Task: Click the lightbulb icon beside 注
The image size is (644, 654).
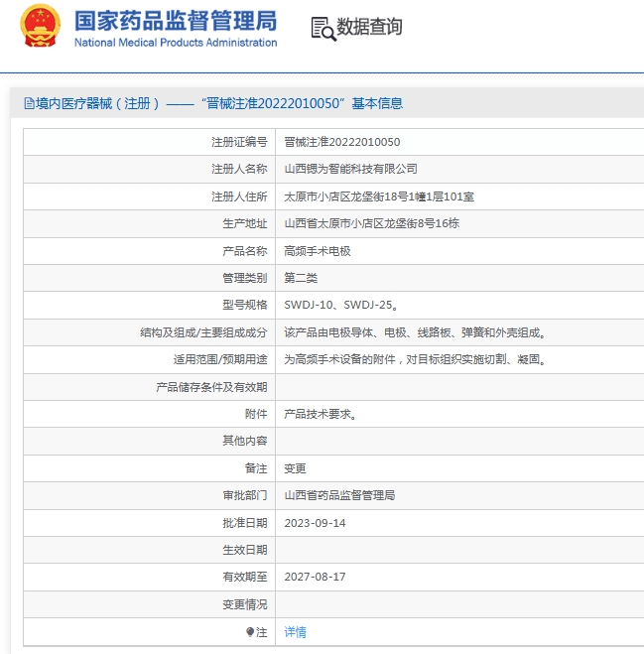Action: (250, 632)
